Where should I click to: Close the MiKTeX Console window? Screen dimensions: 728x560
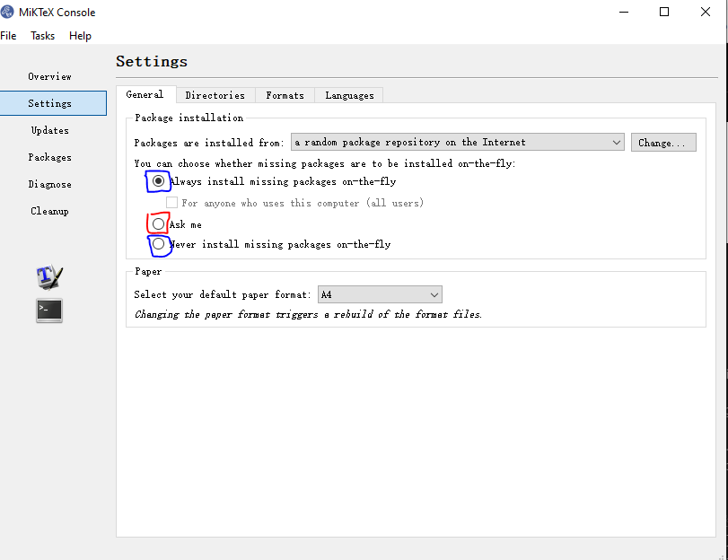click(706, 12)
